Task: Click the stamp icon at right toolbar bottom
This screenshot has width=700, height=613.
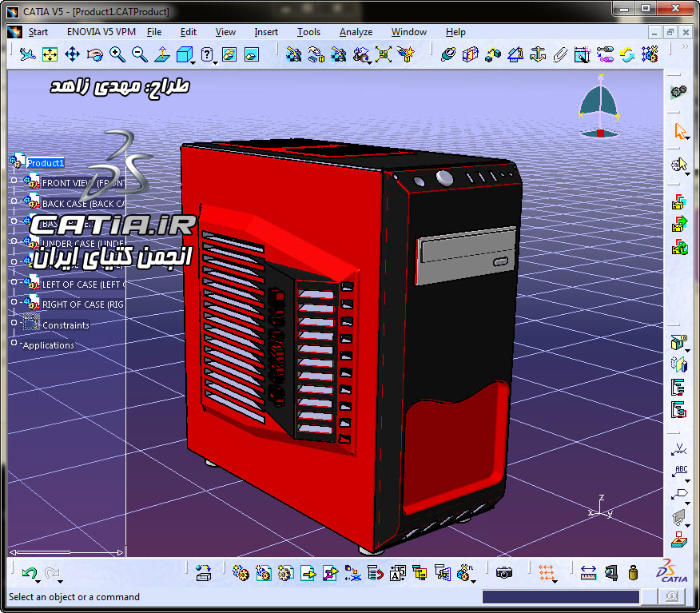Action: [679, 539]
